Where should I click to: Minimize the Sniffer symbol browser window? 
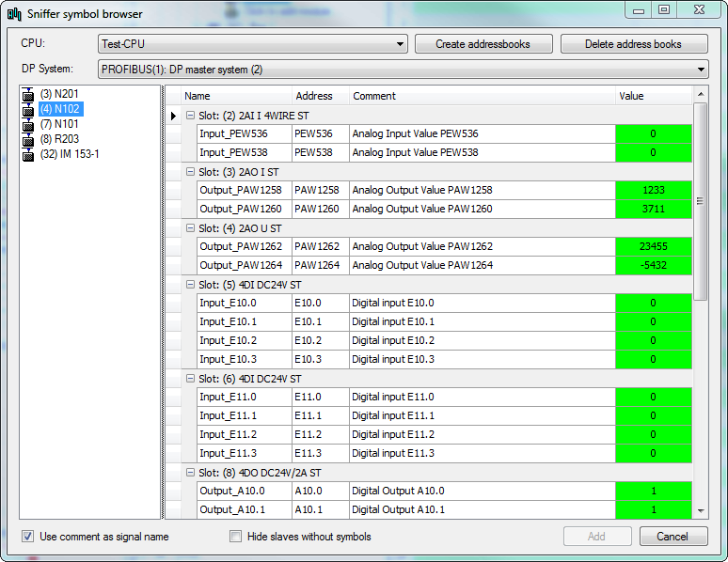(x=639, y=9)
